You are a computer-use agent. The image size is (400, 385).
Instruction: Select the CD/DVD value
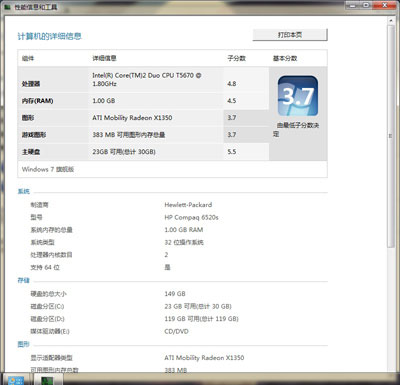pyautogui.click(x=176, y=332)
